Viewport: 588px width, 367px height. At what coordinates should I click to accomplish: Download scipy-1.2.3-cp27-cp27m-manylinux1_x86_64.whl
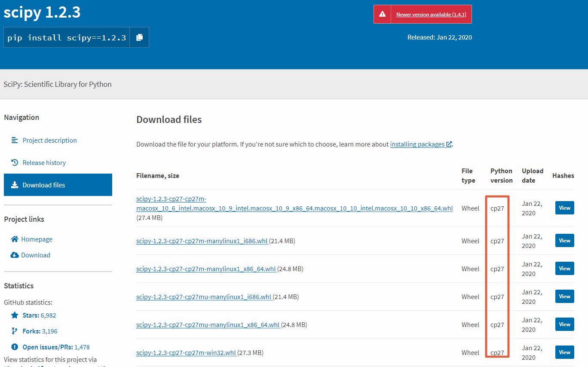206,269
